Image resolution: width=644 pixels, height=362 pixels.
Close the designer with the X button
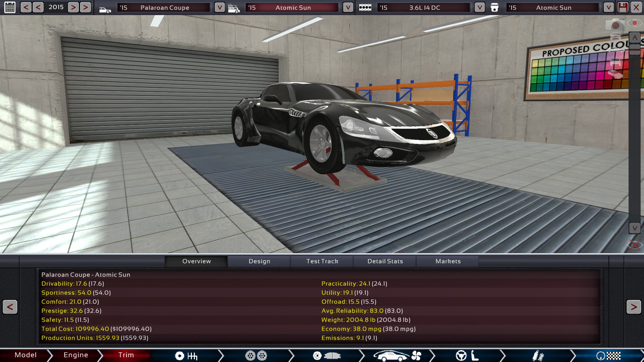(636, 7)
